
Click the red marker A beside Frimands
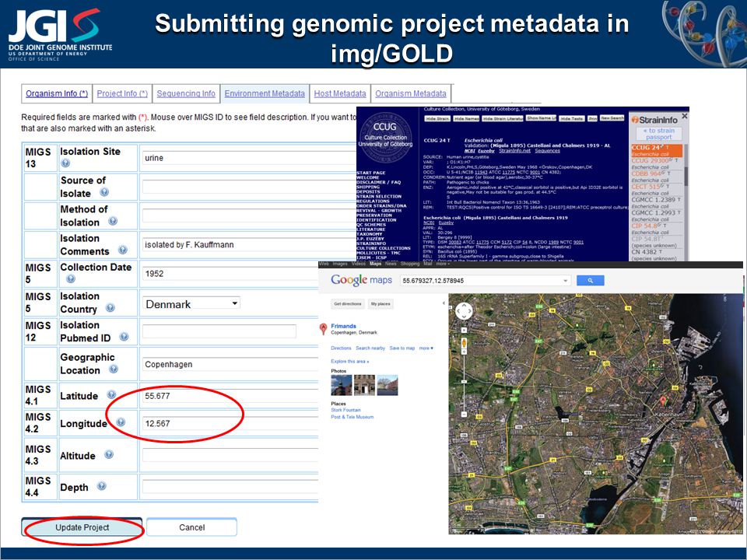click(x=324, y=328)
